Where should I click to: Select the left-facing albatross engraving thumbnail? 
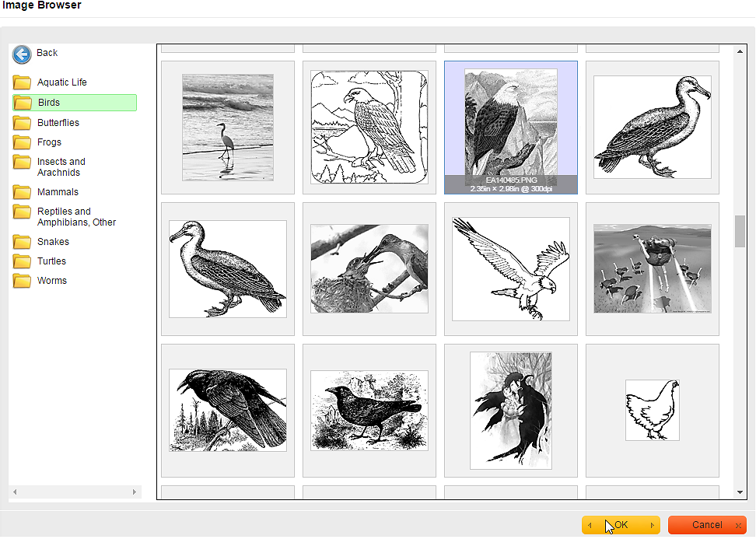coord(228,269)
